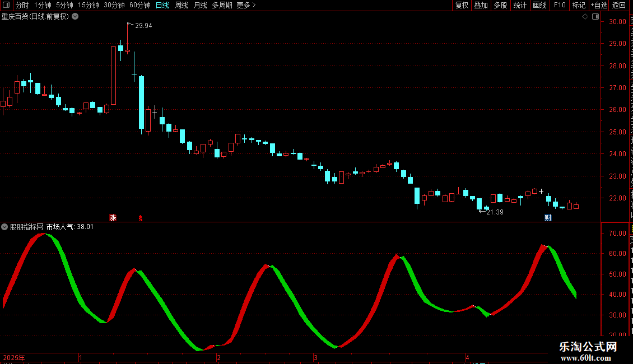Open the F10 company info
The height and width of the screenshot is (364, 633).
pos(560,5)
